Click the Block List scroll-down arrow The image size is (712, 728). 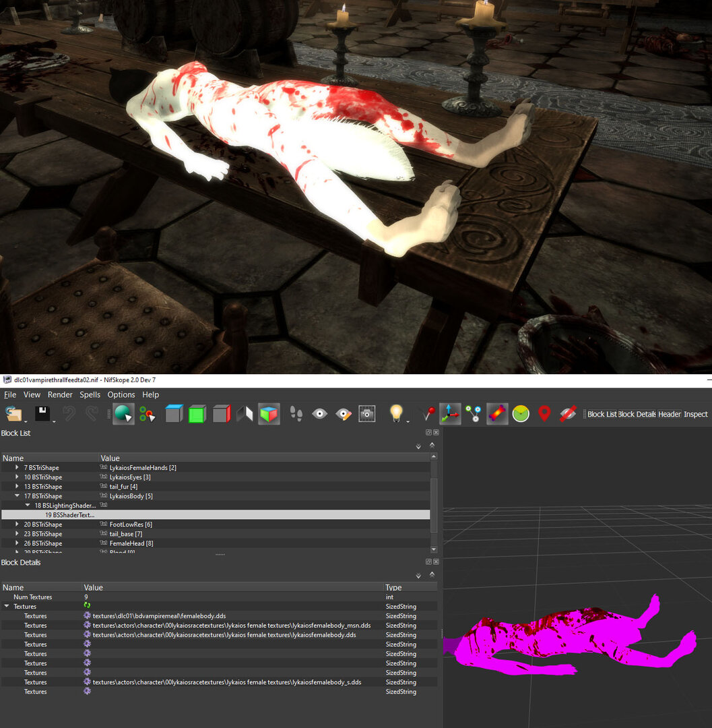[x=434, y=549]
